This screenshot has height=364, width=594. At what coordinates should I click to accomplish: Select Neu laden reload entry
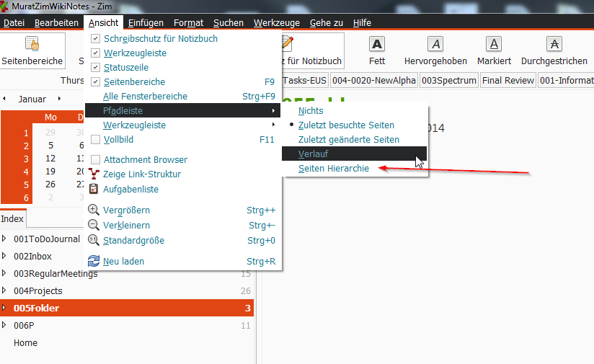point(123,261)
